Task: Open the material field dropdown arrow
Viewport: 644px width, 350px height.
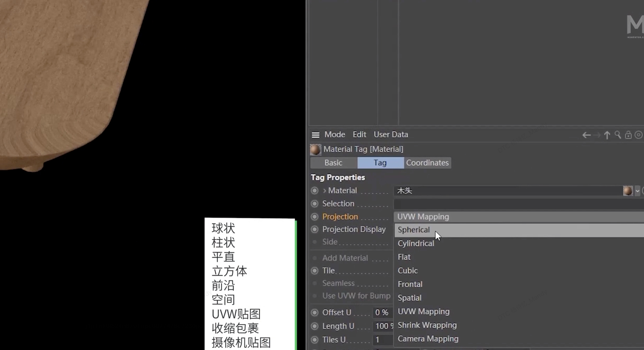Action: coord(637,191)
